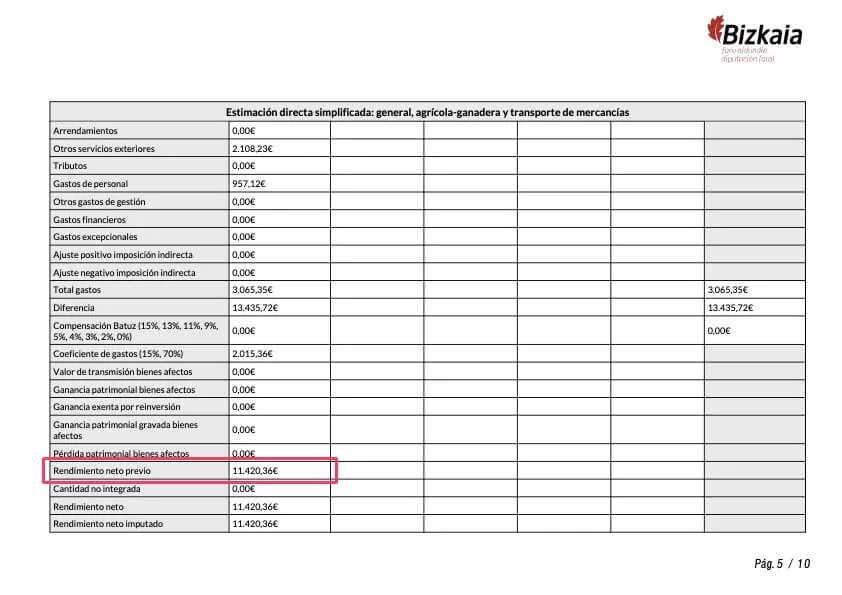
Task: Select the 957,12€ amount cell
Action: coord(248,184)
